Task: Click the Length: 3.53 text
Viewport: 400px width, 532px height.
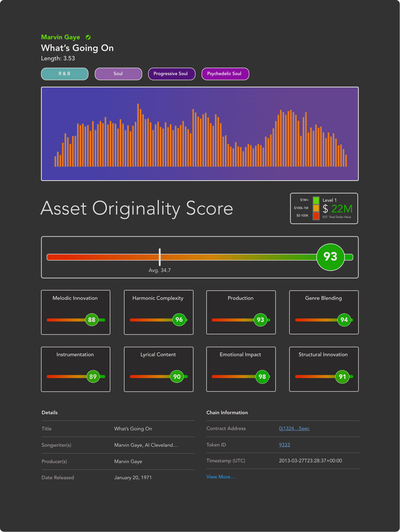Action: tap(58, 59)
